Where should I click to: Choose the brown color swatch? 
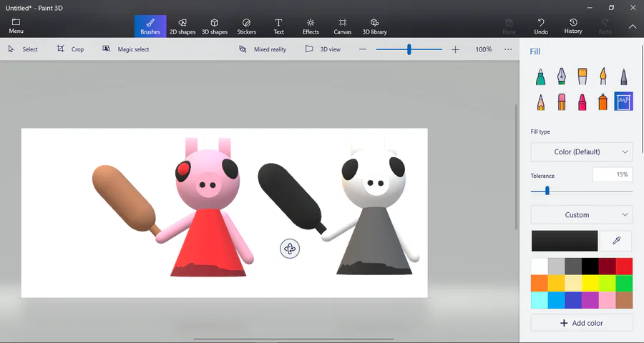point(624,300)
